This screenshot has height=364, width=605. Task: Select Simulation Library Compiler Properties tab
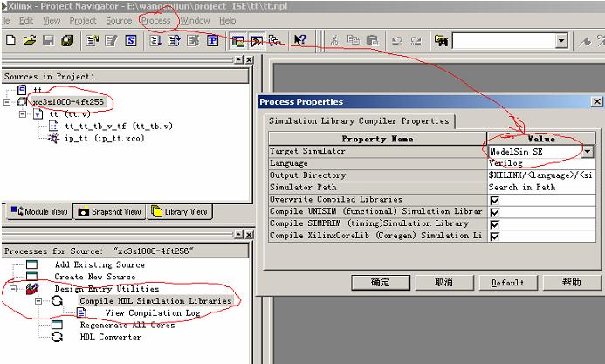coord(359,121)
